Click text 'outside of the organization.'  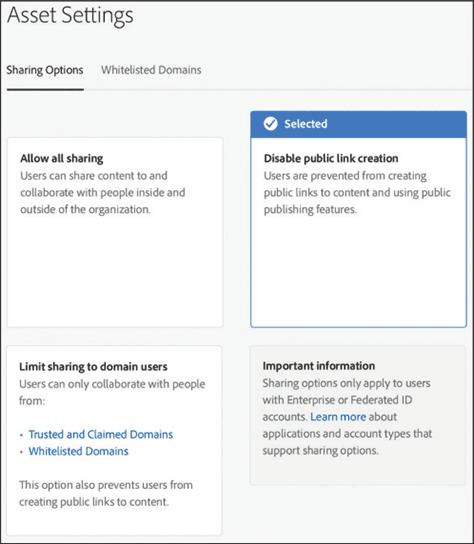tap(85, 210)
